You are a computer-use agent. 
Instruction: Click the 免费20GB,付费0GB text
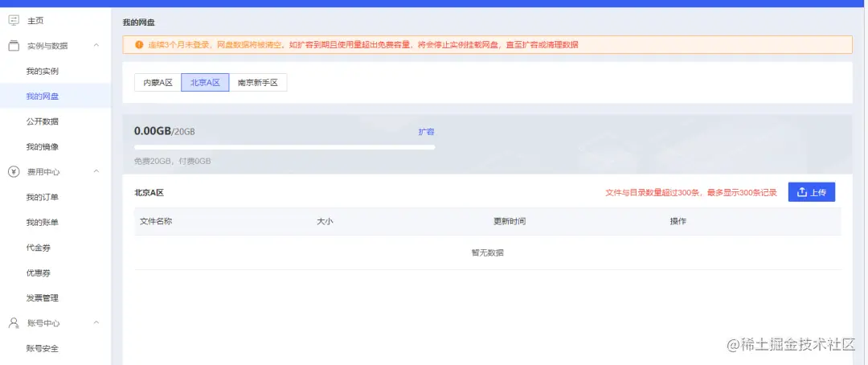pyautogui.click(x=173, y=162)
